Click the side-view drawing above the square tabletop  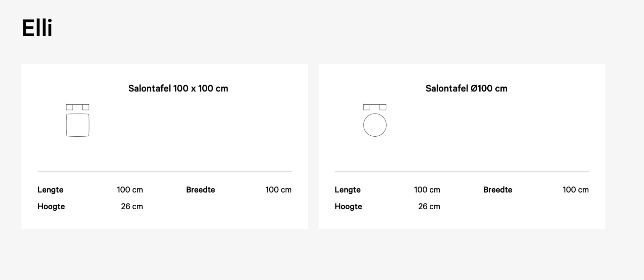[x=77, y=107]
